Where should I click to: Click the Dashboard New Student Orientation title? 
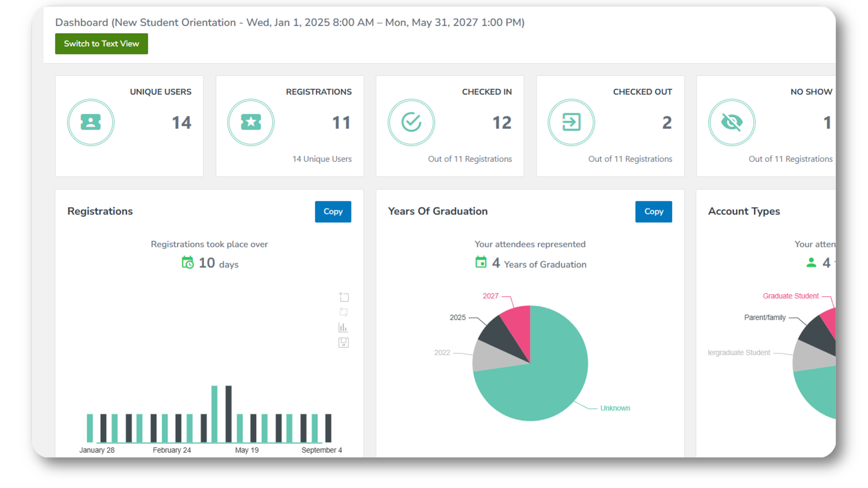(290, 22)
